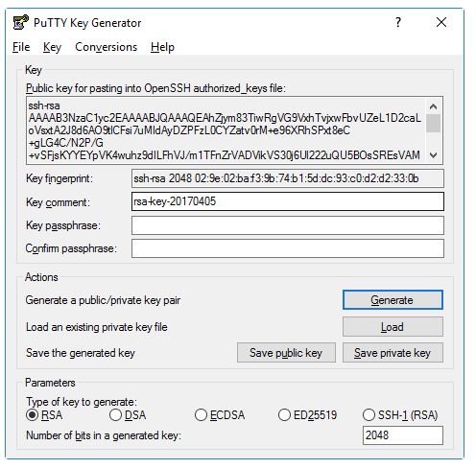Open the Key menu
The height and width of the screenshot is (469, 476).
pyautogui.click(x=52, y=47)
